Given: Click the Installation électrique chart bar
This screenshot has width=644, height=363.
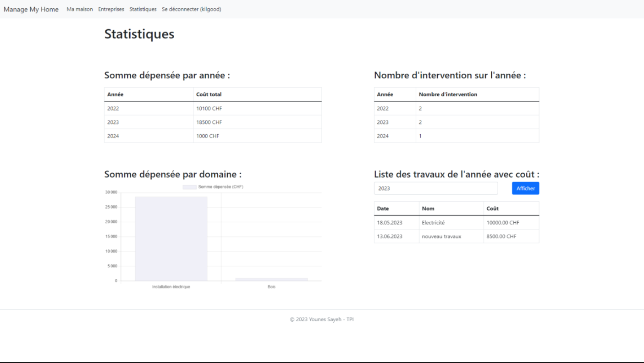Looking at the screenshot, I should (x=171, y=238).
